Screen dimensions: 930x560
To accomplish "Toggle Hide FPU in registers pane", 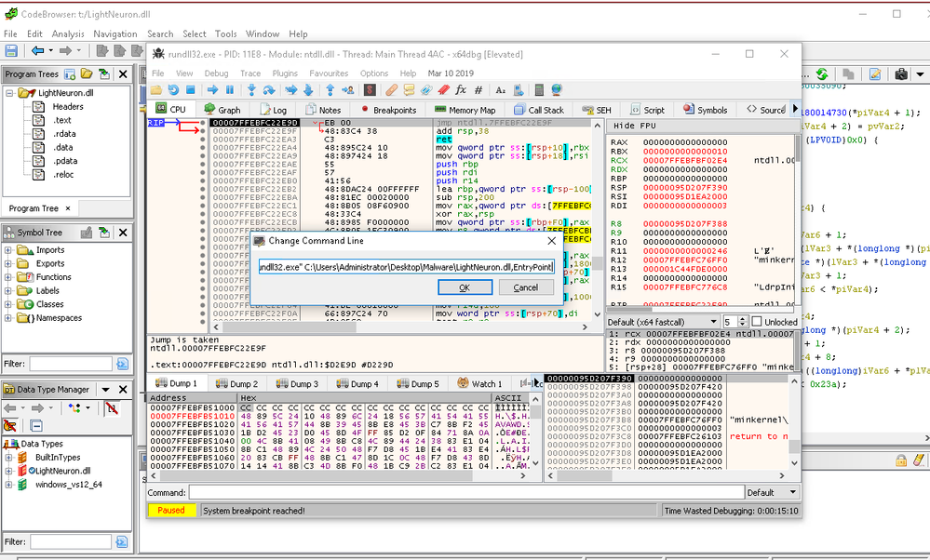I will [x=635, y=126].
